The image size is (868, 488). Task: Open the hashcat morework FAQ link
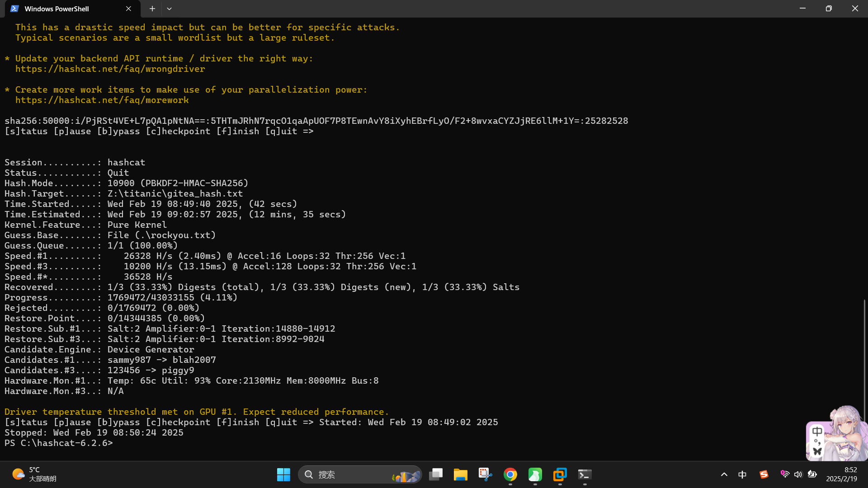102,100
